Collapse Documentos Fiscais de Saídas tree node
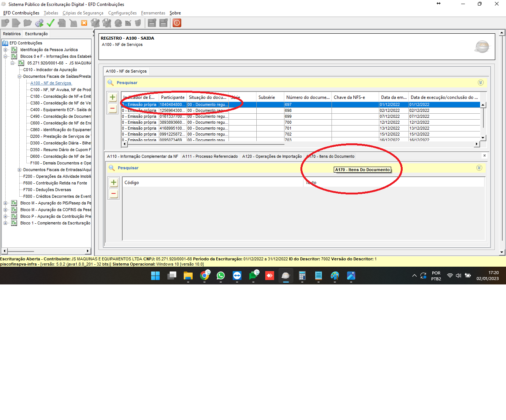 coord(19,77)
